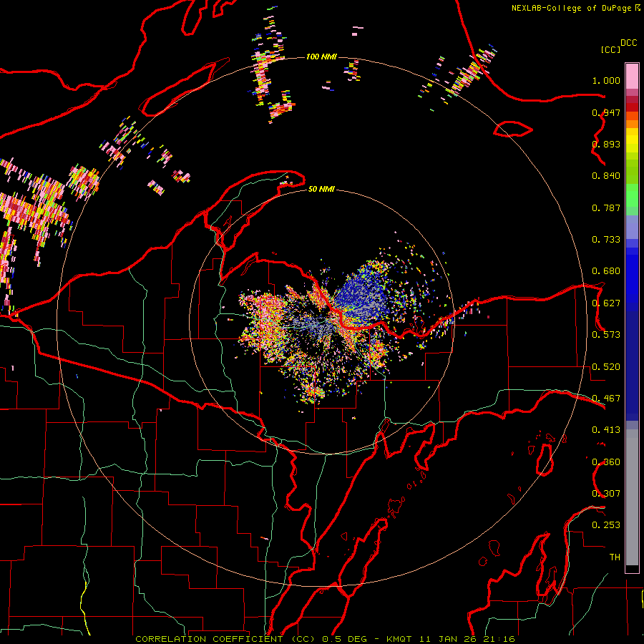This screenshot has height=644, width=644.
Task: Click the 11 JAN 26 date stamp
Action: click(447, 639)
